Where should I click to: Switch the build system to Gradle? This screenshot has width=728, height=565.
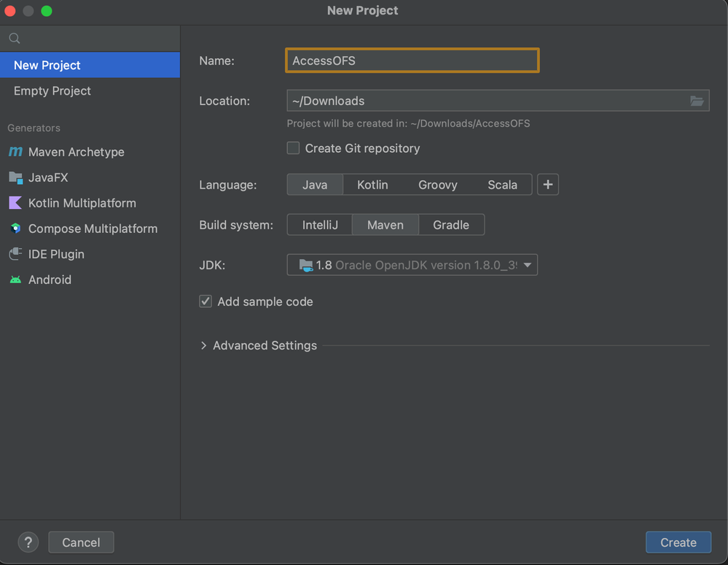(x=451, y=225)
